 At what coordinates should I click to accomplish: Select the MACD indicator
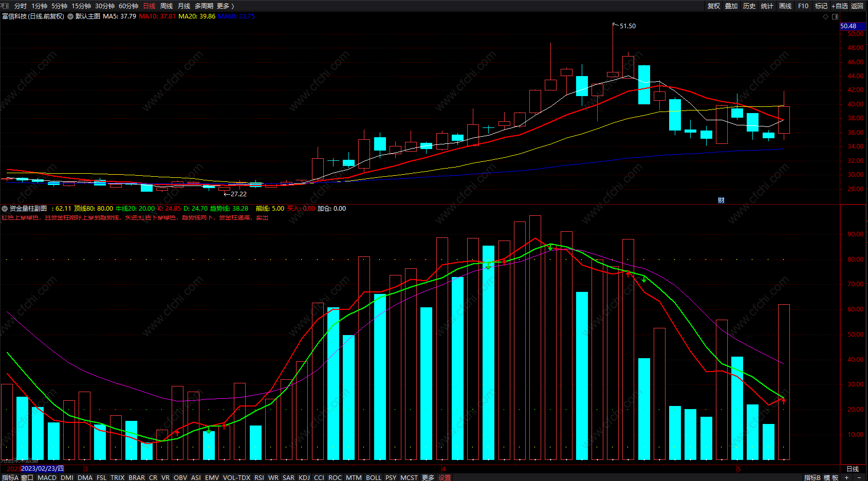[47, 477]
